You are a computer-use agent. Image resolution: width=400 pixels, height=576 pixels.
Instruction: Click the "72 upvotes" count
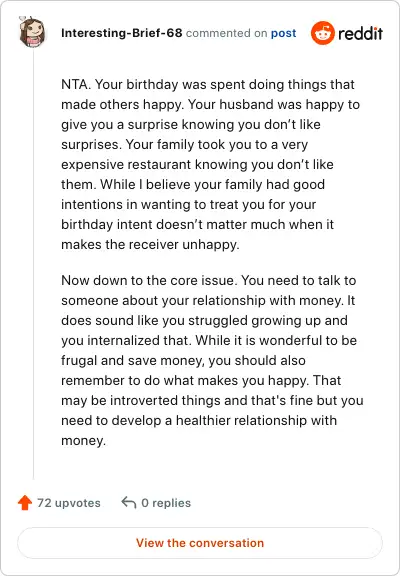(69, 503)
